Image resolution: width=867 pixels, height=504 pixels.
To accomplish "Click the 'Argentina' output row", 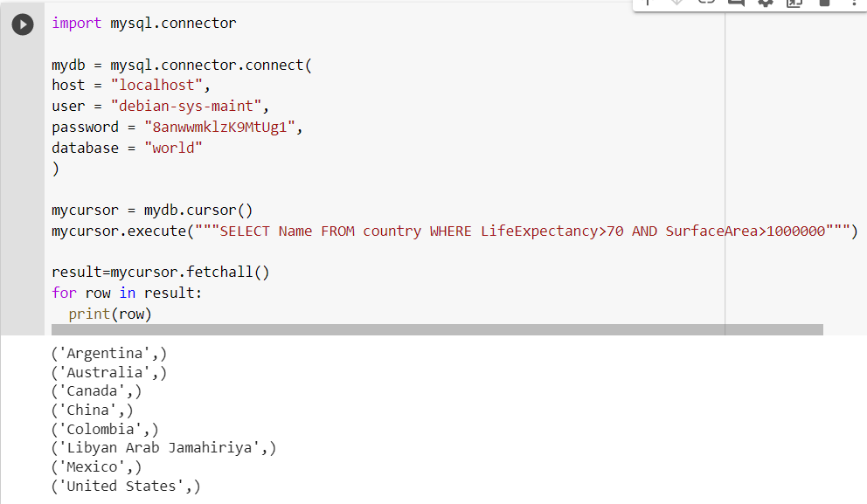I will [109, 353].
